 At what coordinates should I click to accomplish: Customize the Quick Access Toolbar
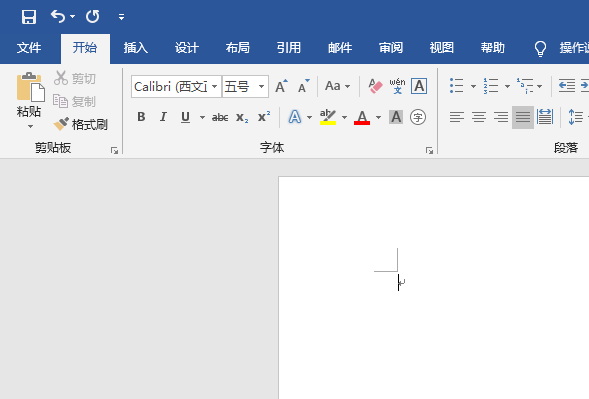coord(121,17)
